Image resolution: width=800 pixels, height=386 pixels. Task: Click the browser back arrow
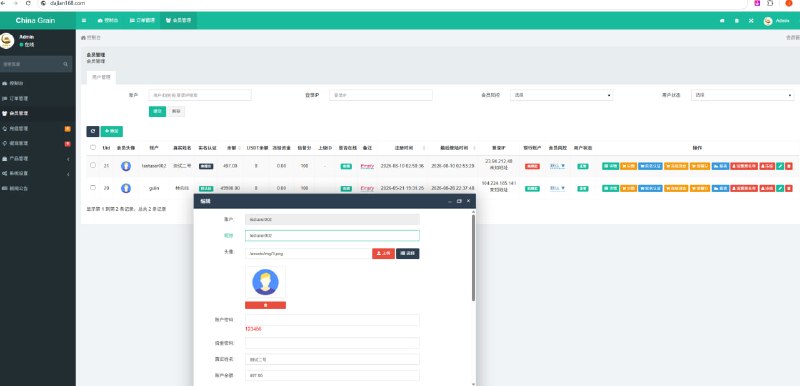point(3,3)
